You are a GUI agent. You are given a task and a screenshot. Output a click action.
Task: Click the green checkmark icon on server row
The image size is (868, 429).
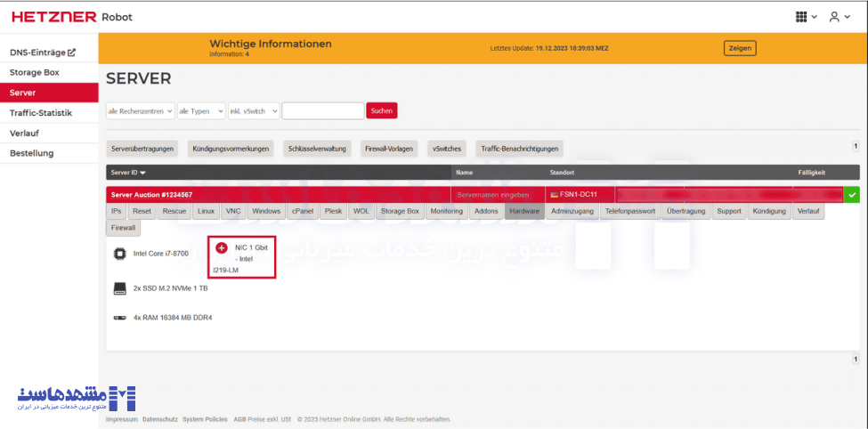click(852, 194)
